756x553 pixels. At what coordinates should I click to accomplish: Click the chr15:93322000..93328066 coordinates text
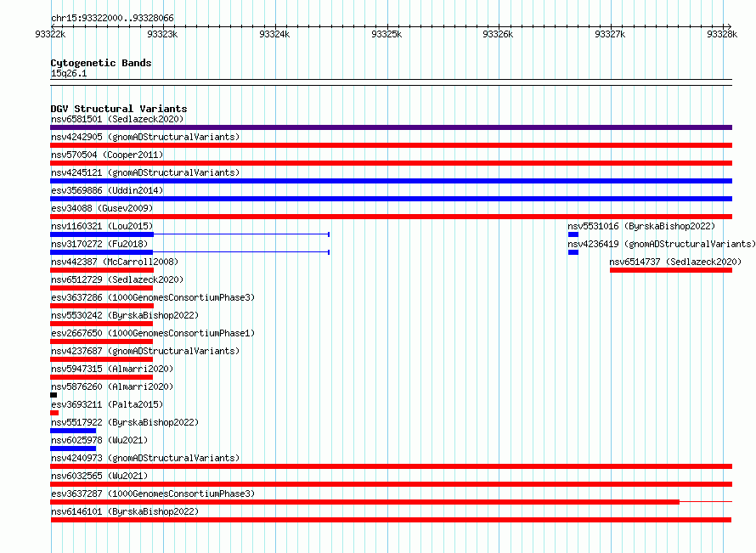(112, 18)
